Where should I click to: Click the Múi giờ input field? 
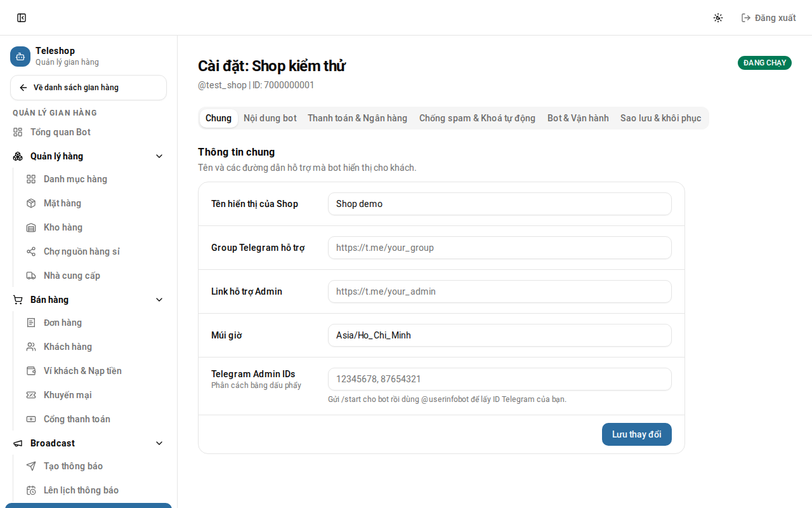click(500, 335)
